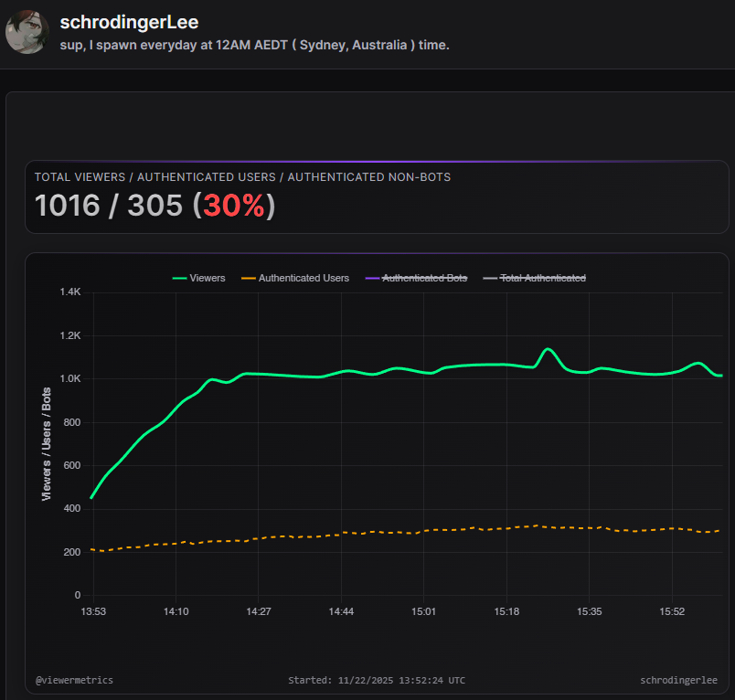Click the 15:01 time axis label

tap(424, 611)
